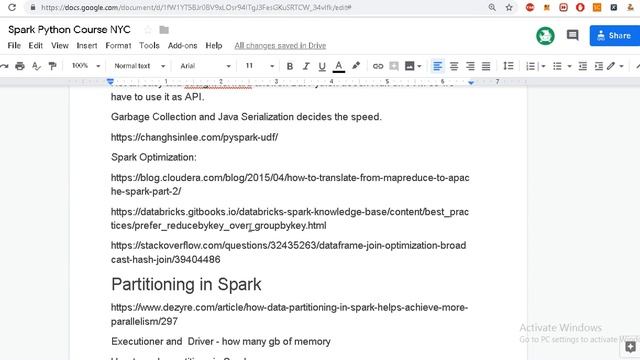Screen dimensions: 640x360
Task: Reload the page with browser refresh icon
Action: tap(12, 7)
